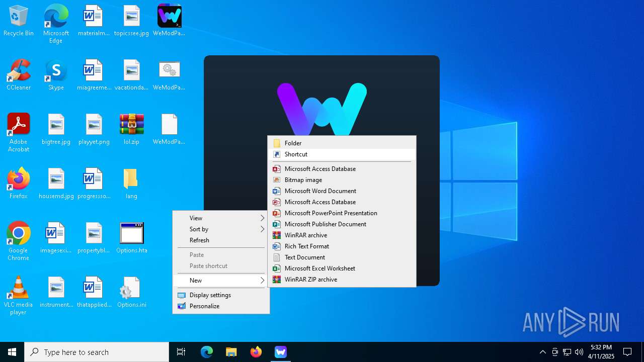
Task: Create a new Rich Text Format file
Action: pyautogui.click(x=342, y=246)
